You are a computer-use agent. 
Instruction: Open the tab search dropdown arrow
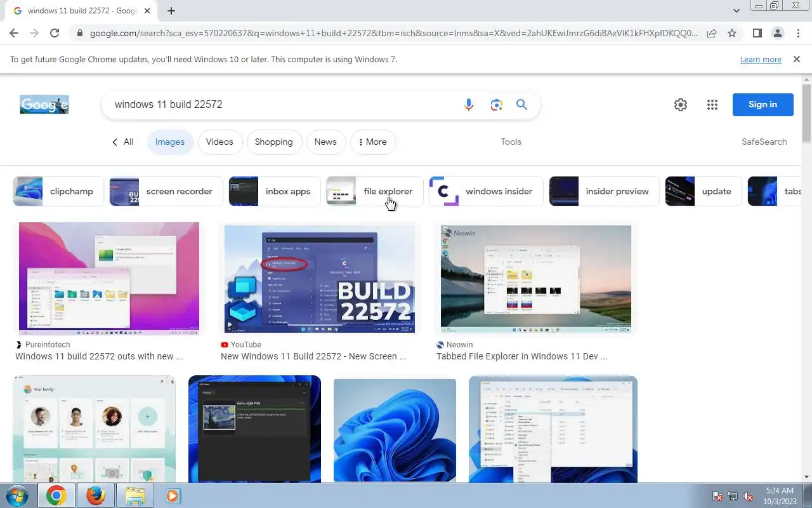point(736,11)
